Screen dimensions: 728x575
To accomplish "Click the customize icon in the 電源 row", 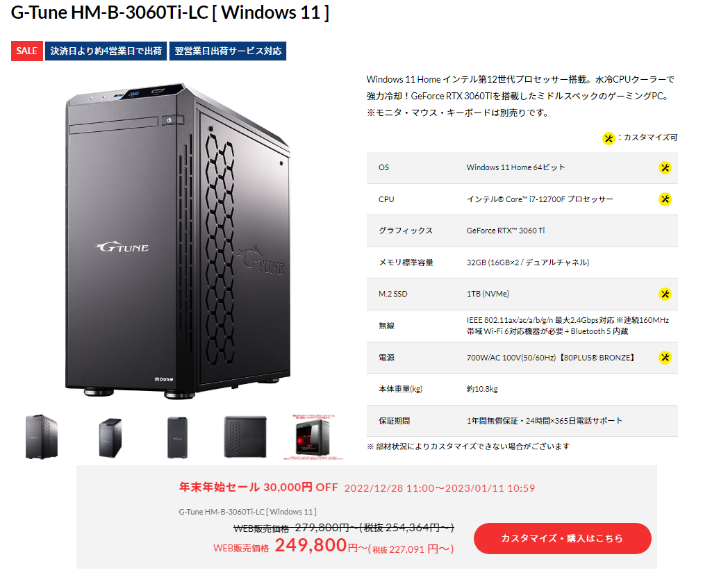I will pyautogui.click(x=665, y=358).
